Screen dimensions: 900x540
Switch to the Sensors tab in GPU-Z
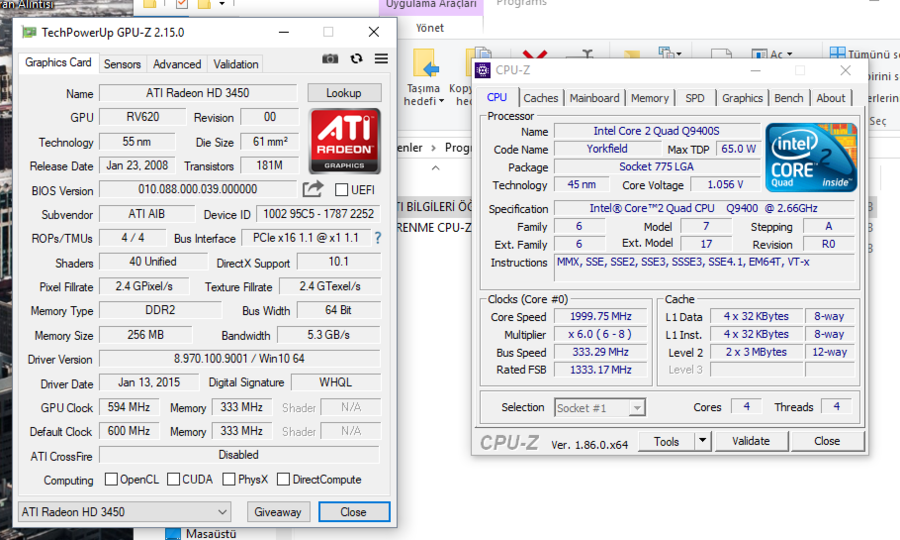point(122,64)
